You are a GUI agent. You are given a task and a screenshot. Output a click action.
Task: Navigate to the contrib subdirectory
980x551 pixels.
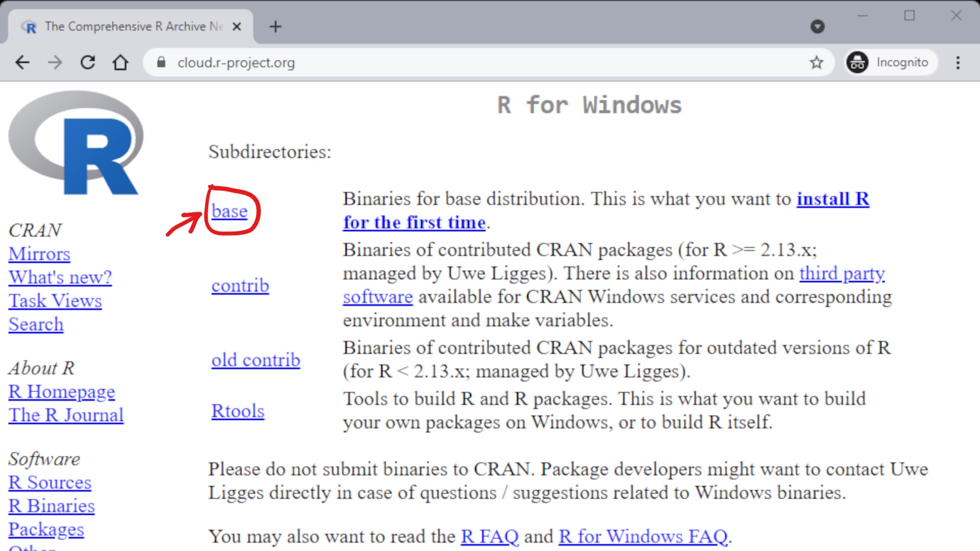[239, 285]
